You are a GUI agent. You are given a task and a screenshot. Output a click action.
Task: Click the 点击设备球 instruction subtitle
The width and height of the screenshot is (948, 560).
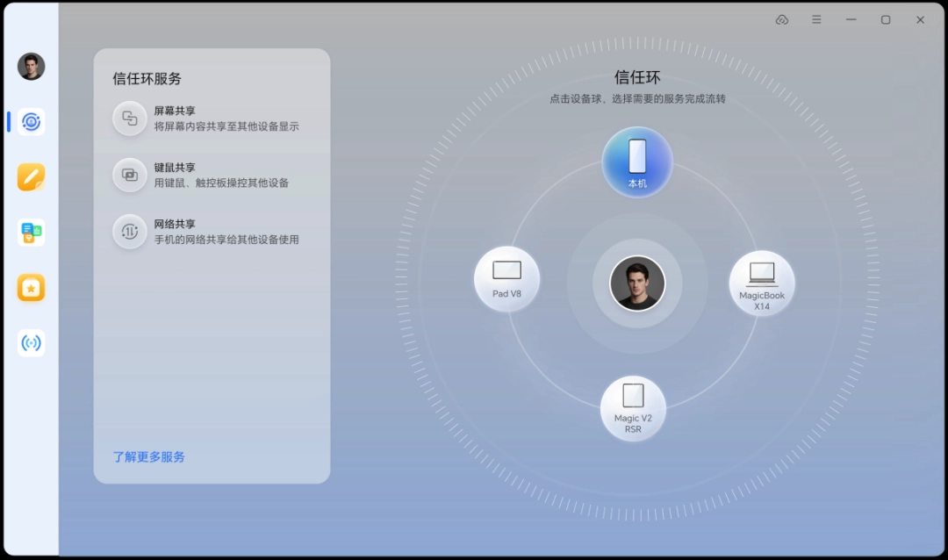(637, 98)
